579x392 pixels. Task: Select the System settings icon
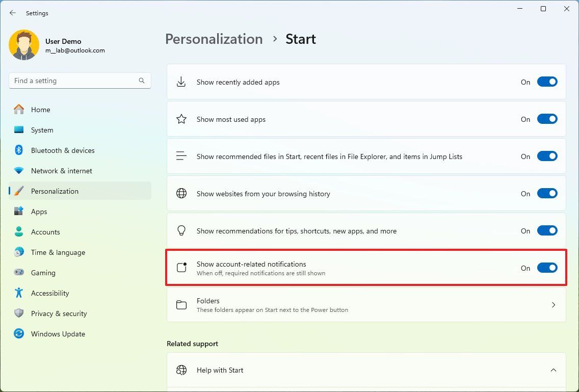(x=19, y=130)
